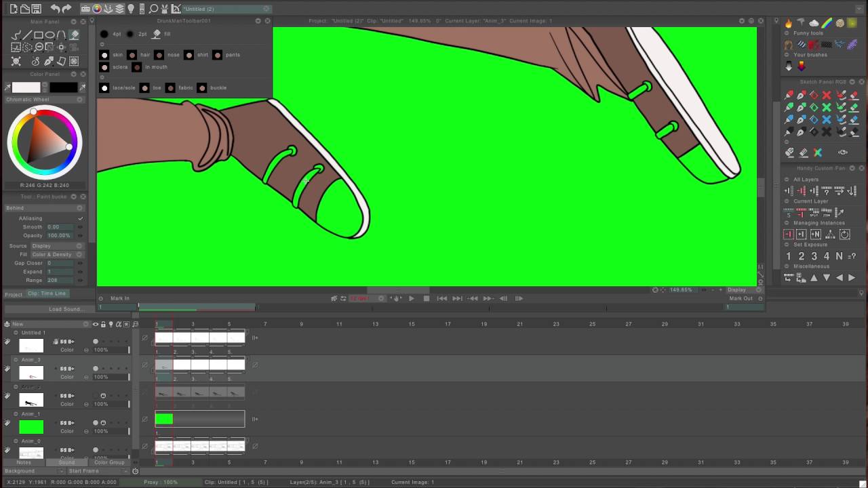
Task: Click the Open Project folder icon
Action: pos(24,9)
